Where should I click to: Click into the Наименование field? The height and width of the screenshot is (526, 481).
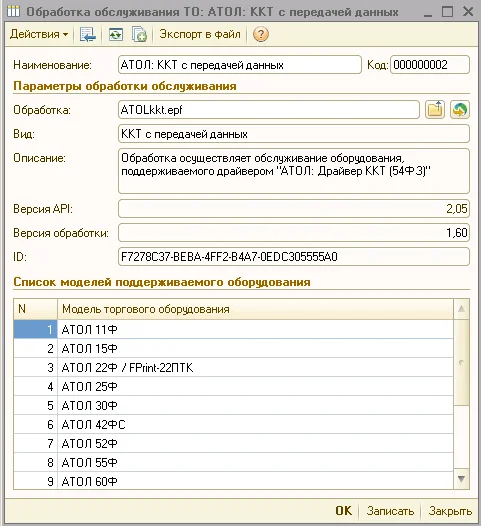point(239,65)
